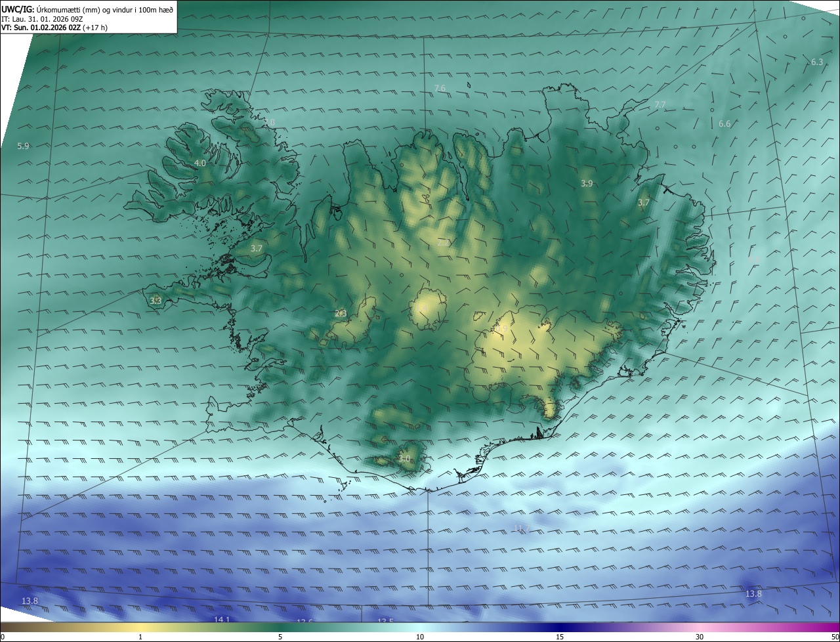The image size is (840, 642).
Task: Click the 50 tick on the color scale
Action: pos(835,637)
